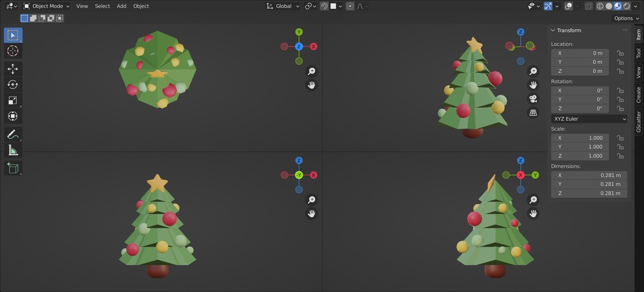Click the Rotation X value slider
644x292 pixels.
(x=580, y=90)
